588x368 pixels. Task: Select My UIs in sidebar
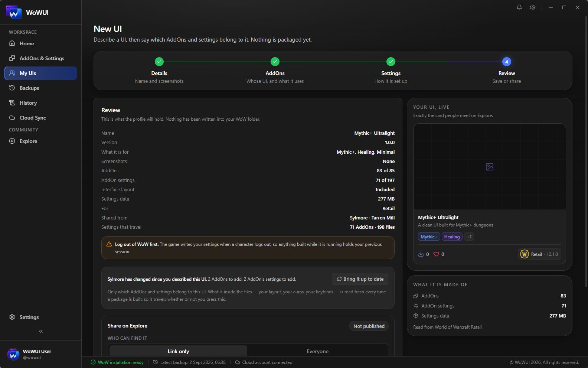40,73
